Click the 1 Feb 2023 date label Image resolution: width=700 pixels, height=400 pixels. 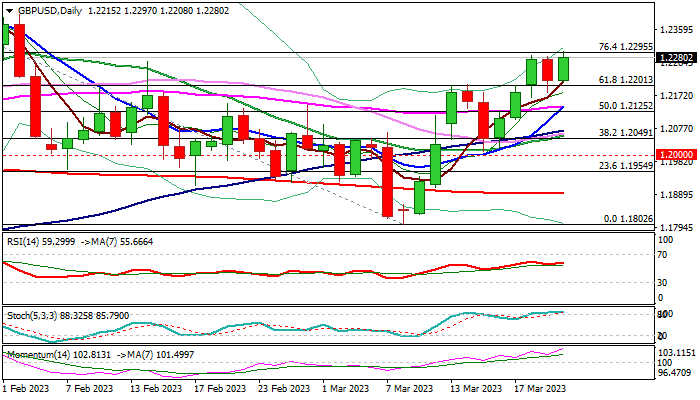coord(26,388)
